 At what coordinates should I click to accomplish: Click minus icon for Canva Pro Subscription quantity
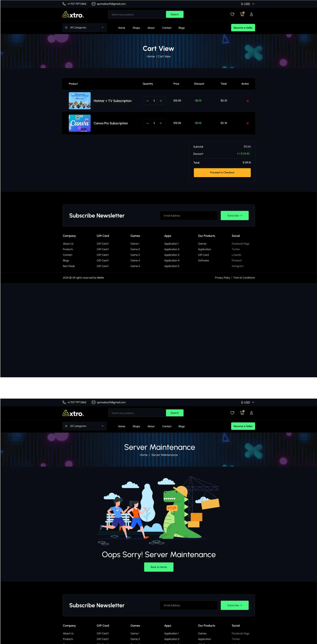point(147,123)
